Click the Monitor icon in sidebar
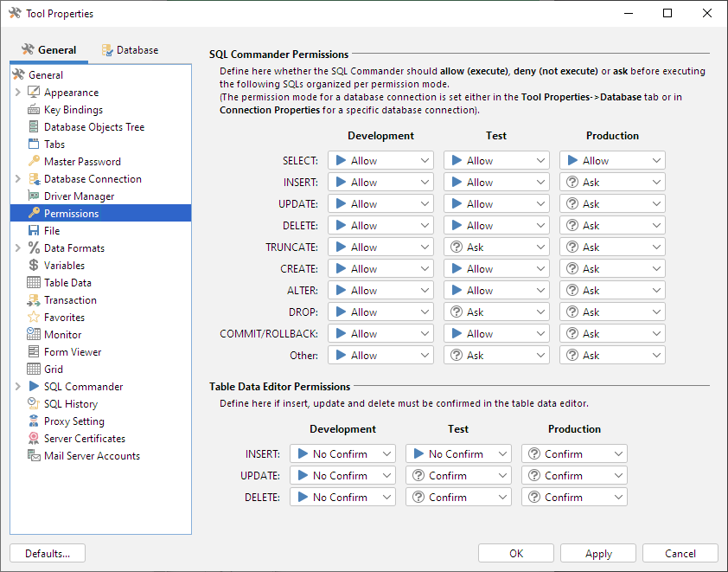This screenshot has height=572, width=728. tap(34, 335)
